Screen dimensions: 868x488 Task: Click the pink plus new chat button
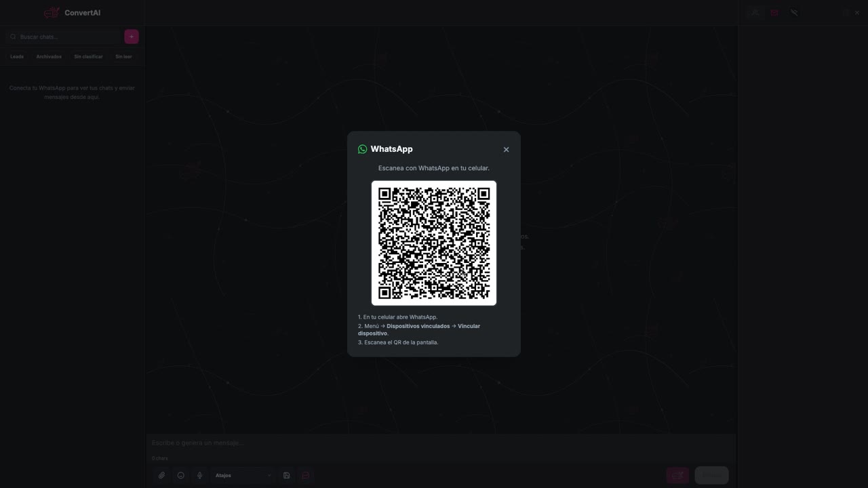(132, 37)
